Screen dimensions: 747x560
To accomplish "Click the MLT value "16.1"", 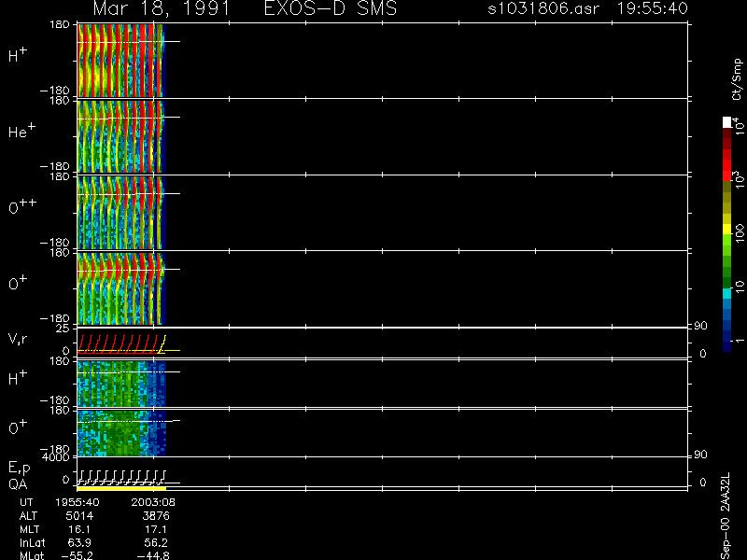I will click(x=79, y=529).
